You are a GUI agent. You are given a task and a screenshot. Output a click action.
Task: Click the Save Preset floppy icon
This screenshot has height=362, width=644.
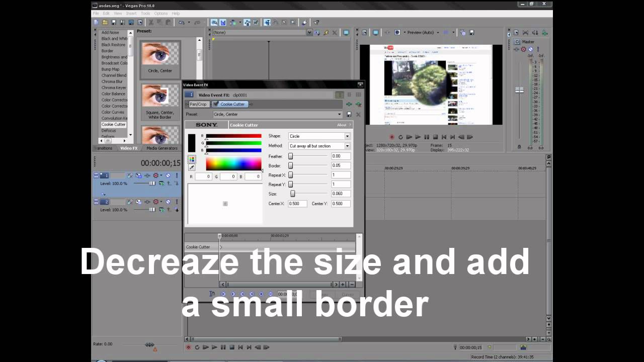coord(349,114)
